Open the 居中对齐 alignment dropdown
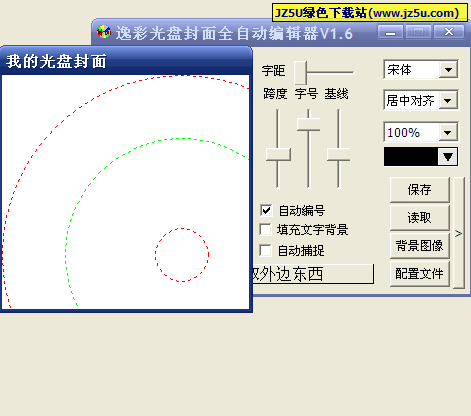The height and width of the screenshot is (416, 471). [x=448, y=100]
